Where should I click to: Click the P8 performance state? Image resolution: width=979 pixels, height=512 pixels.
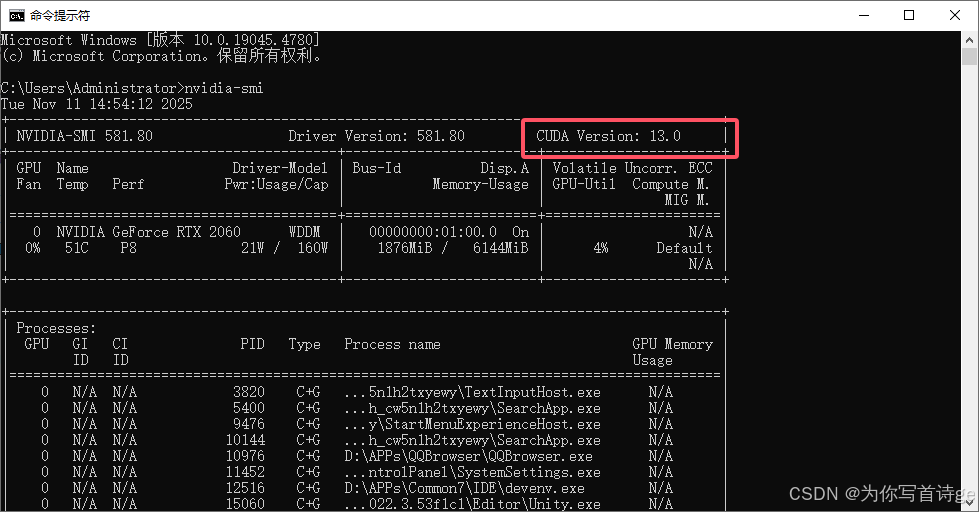pos(128,249)
